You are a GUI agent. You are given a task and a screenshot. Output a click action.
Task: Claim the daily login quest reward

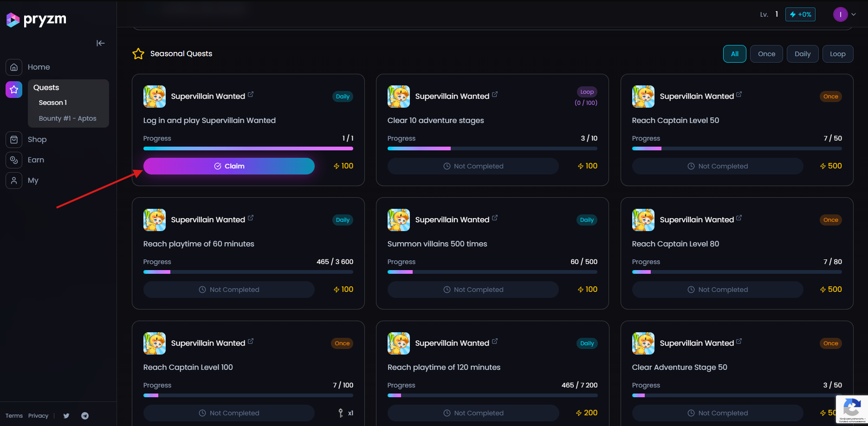point(229,166)
